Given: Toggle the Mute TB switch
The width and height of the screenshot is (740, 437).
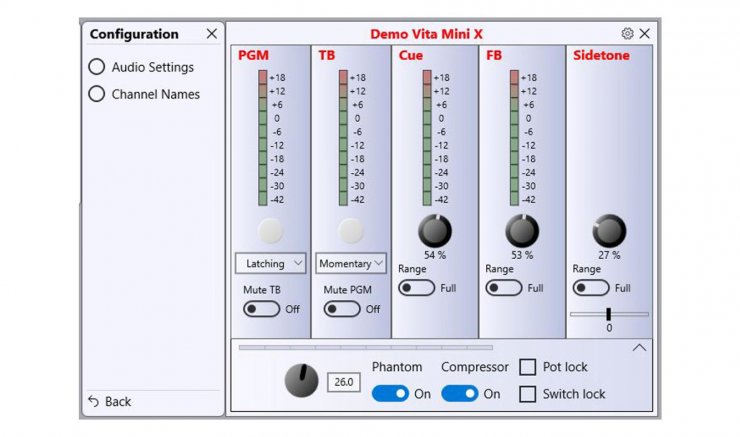Looking at the screenshot, I should [262, 309].
